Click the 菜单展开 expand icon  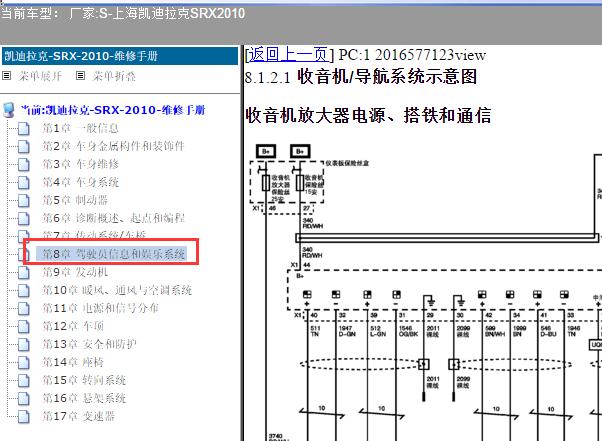pyautogui.click(x=7, y=76)
